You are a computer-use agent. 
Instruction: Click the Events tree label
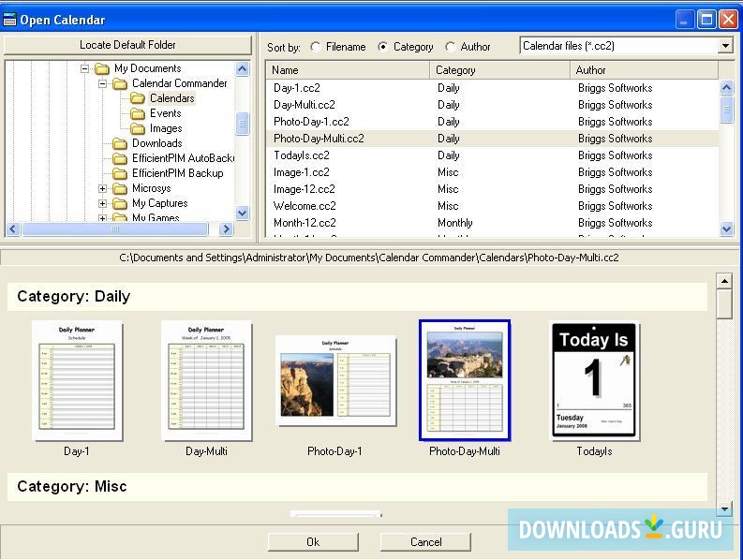(166, 113)
